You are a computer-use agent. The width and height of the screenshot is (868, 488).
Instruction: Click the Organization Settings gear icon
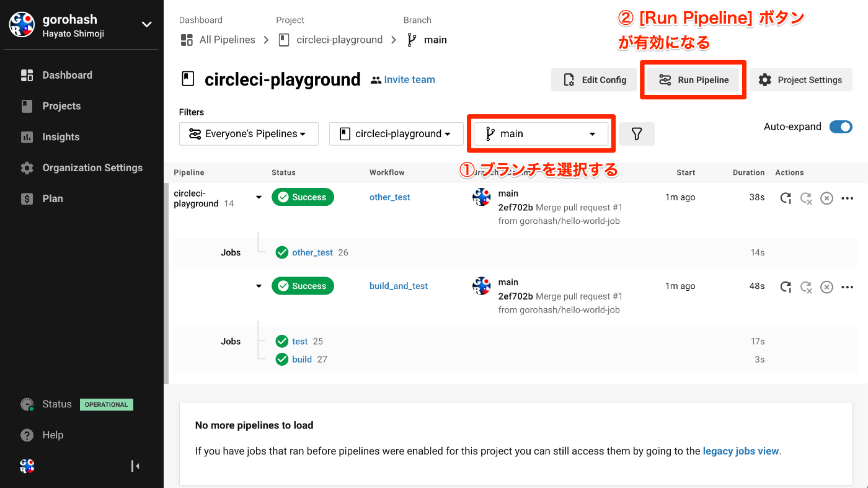(27, 168)
